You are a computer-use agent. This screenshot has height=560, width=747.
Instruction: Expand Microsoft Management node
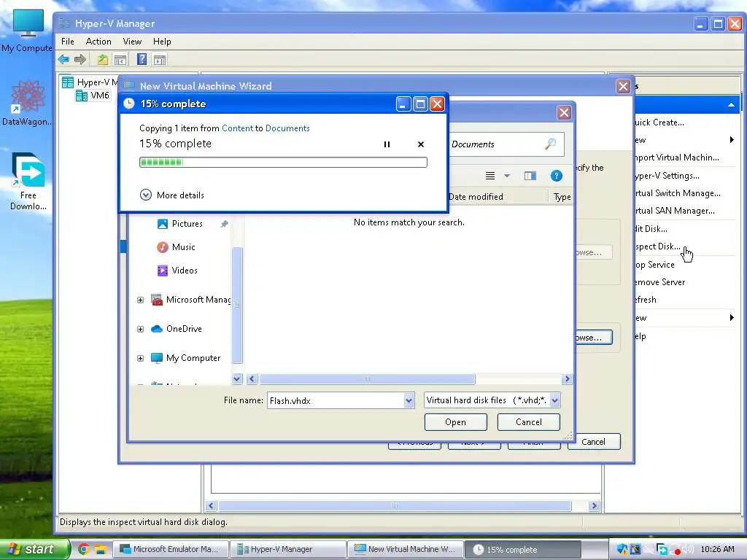pos(140,300)
